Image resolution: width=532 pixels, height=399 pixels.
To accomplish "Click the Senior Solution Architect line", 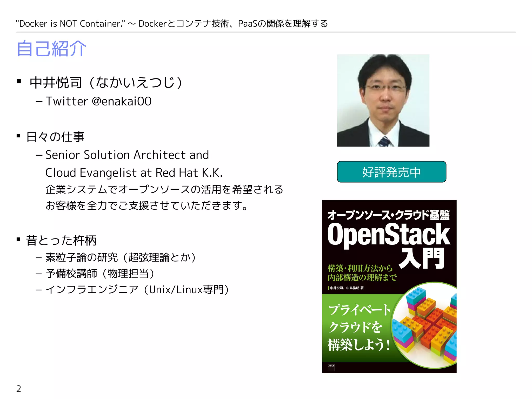I will point(127,155).
